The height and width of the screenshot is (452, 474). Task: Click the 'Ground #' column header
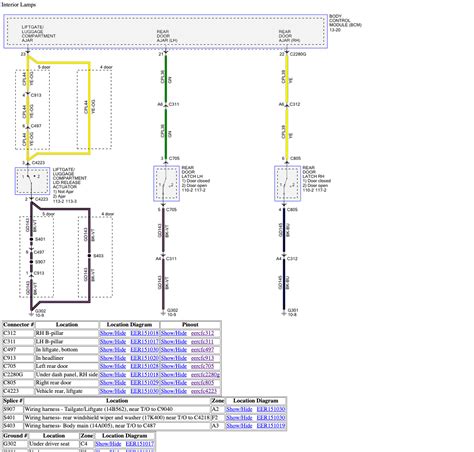tap(15, 436)
